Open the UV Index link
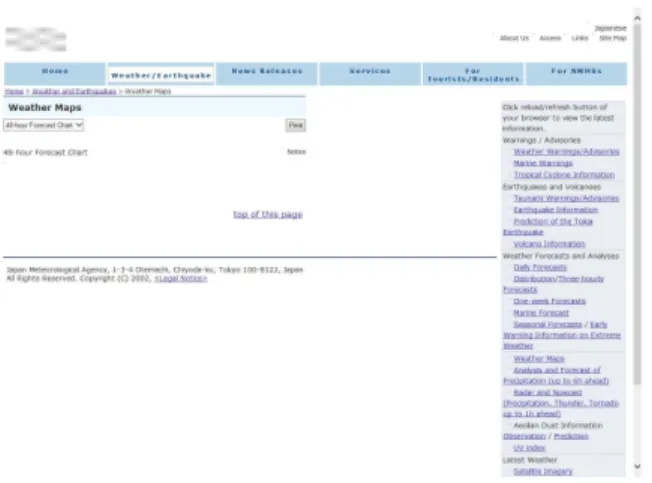Viewport: 652px width, 483px height. (x=529, y=448)
